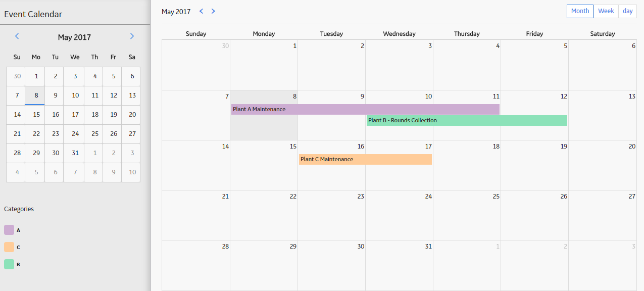
Task: Click day 13 in main calendar grid
Action: click(x=603, y=115)
